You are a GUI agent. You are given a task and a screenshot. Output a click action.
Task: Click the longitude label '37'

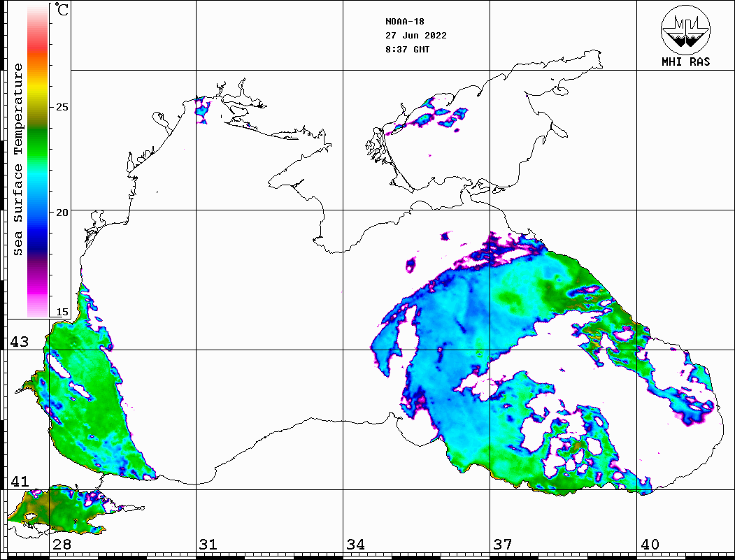point(503,544)
